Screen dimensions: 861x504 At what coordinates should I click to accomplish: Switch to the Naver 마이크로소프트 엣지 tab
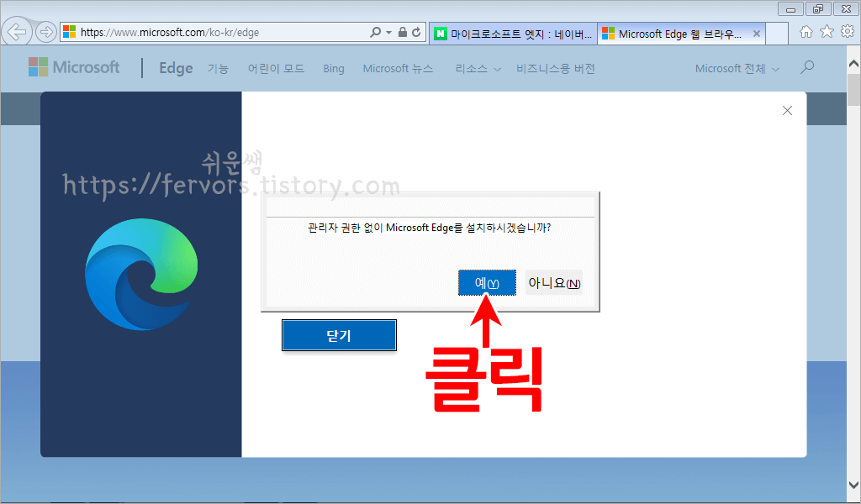pos(513,34)
